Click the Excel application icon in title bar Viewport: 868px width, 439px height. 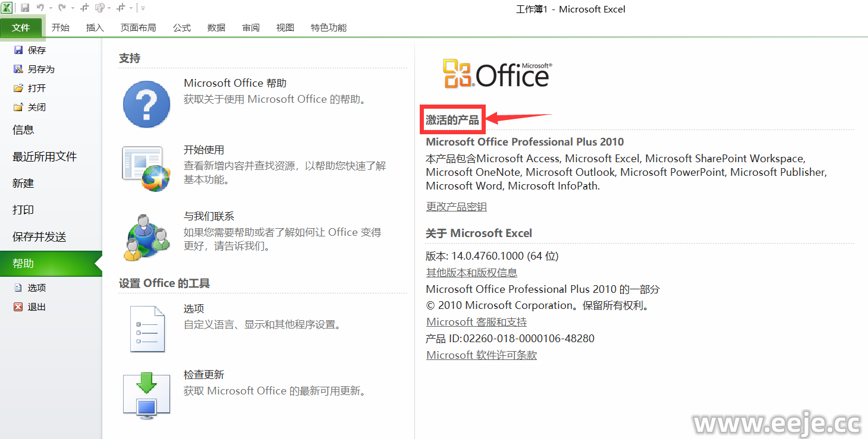[x=7, y=8]
